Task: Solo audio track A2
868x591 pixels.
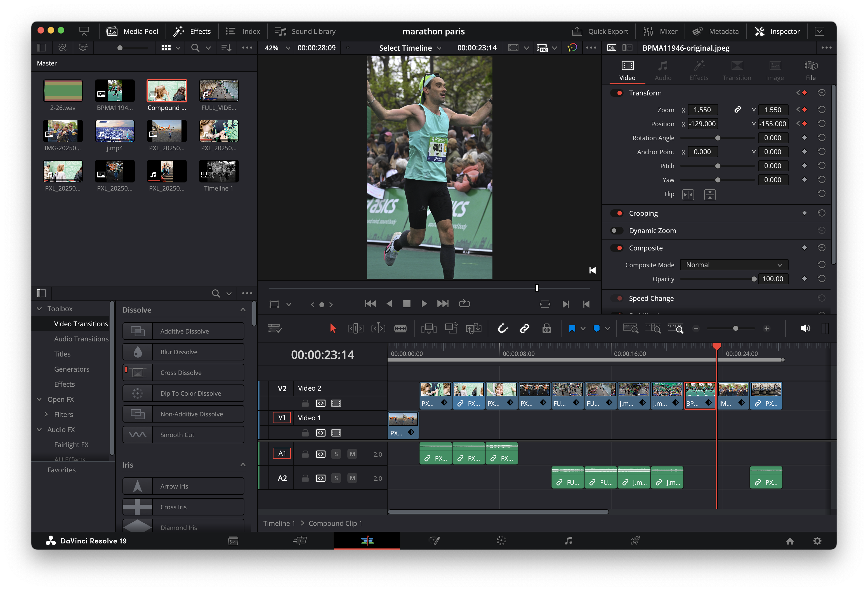Action: [336, 478]
